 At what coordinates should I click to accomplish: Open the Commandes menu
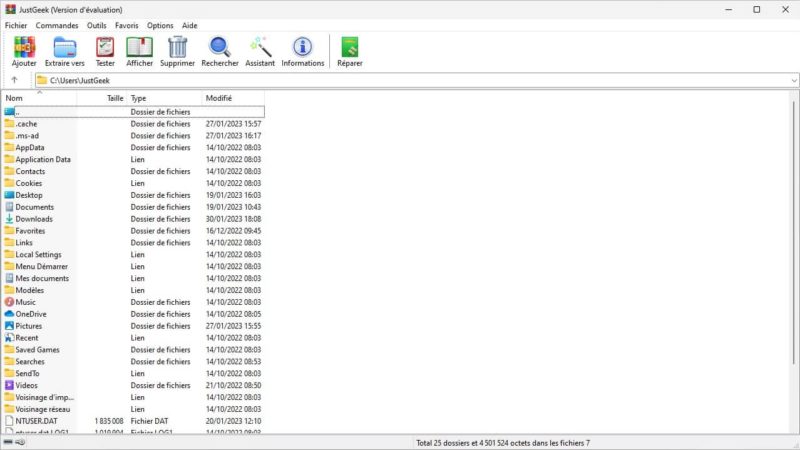pos(57,26)
